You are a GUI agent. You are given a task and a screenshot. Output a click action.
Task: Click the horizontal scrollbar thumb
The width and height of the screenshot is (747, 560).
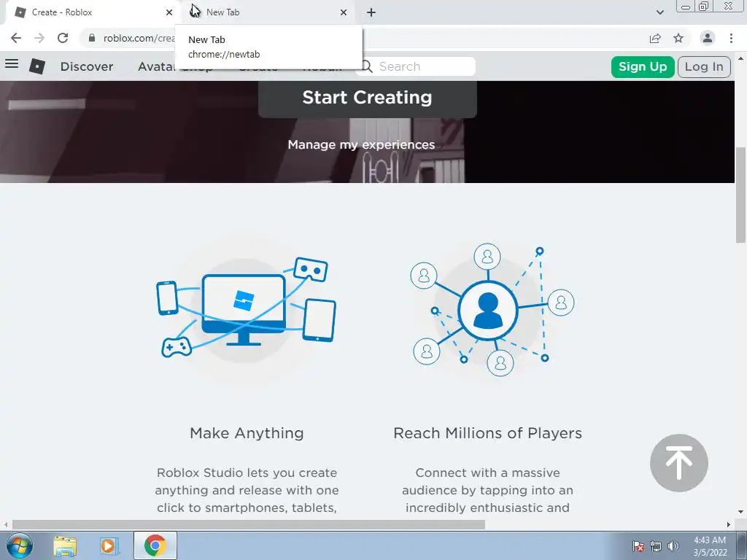[249, 524]
